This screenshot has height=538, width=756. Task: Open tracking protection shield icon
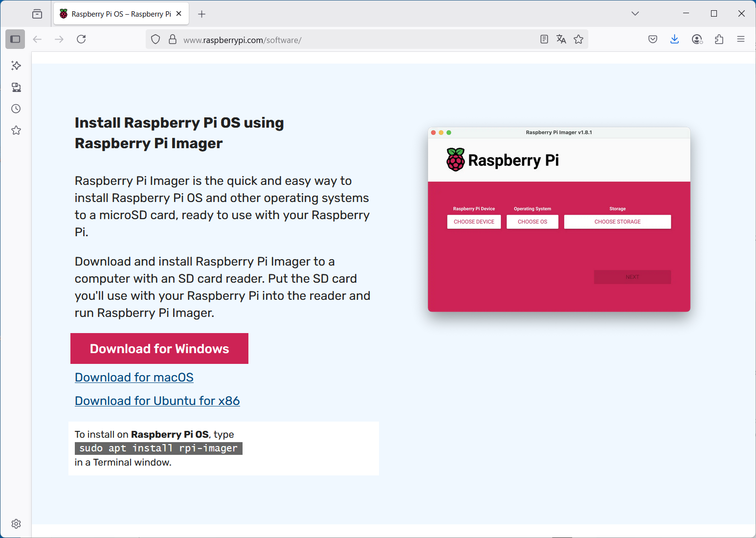156,39
